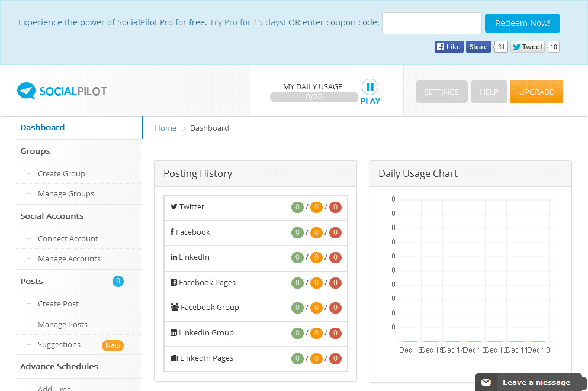Open Manage Posts in sidebar

63,325
